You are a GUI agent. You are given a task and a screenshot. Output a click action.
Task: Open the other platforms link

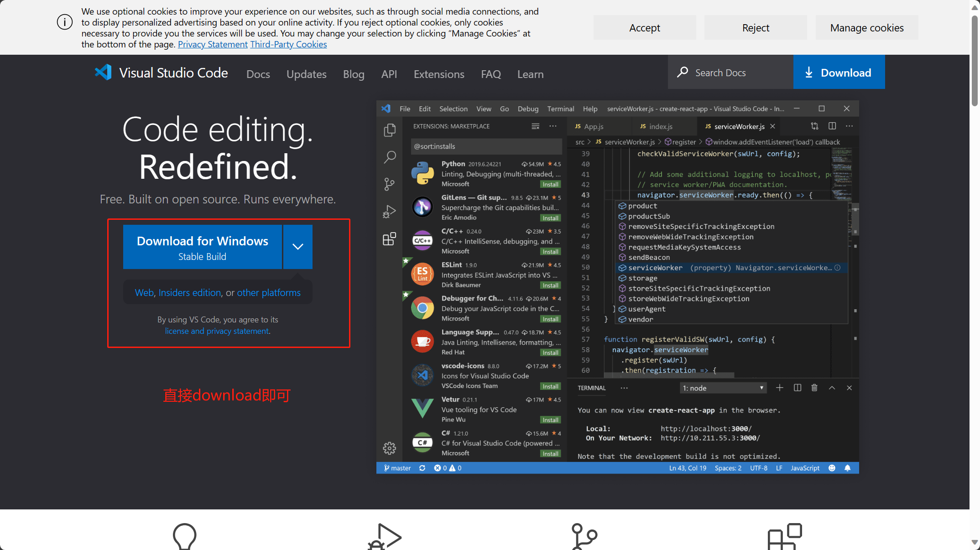click(x=269, y=292)
